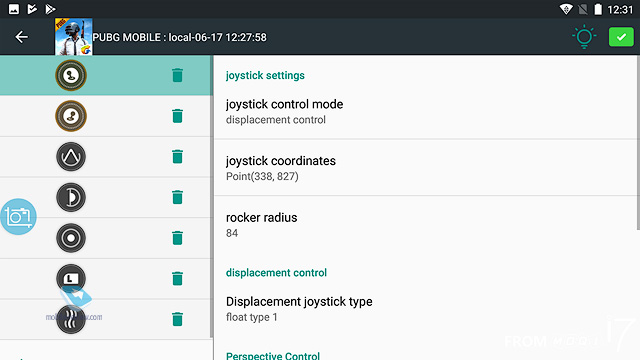Delete the D-shaped button entry
640x360 pixels.
click(177, 198)
